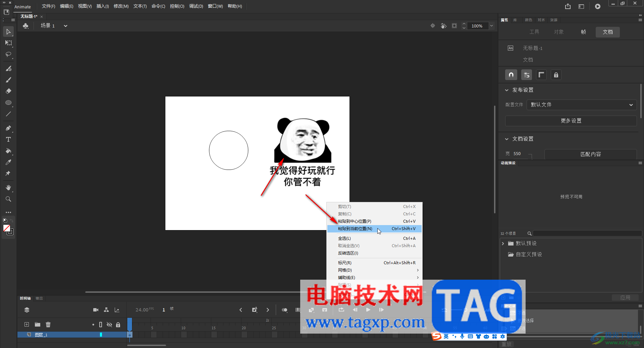Click the stroke and fill color swatch
This screenshot has width=644, height=348.
[8, 229]
